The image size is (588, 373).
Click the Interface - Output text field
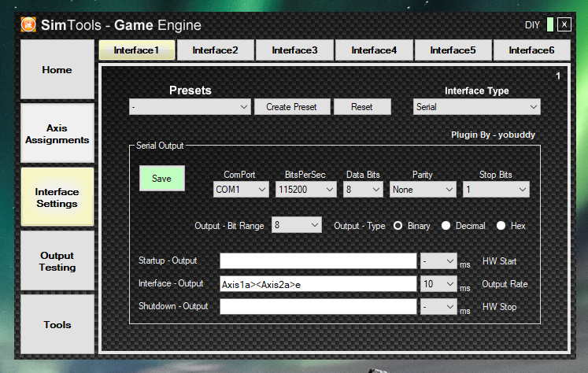pos(317,284)
